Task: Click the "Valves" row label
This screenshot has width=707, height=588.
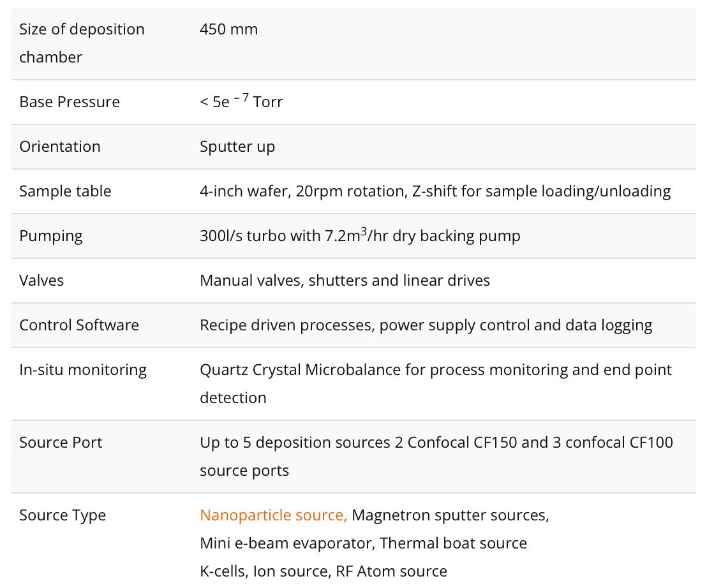Action: click(x=41, y=281)
